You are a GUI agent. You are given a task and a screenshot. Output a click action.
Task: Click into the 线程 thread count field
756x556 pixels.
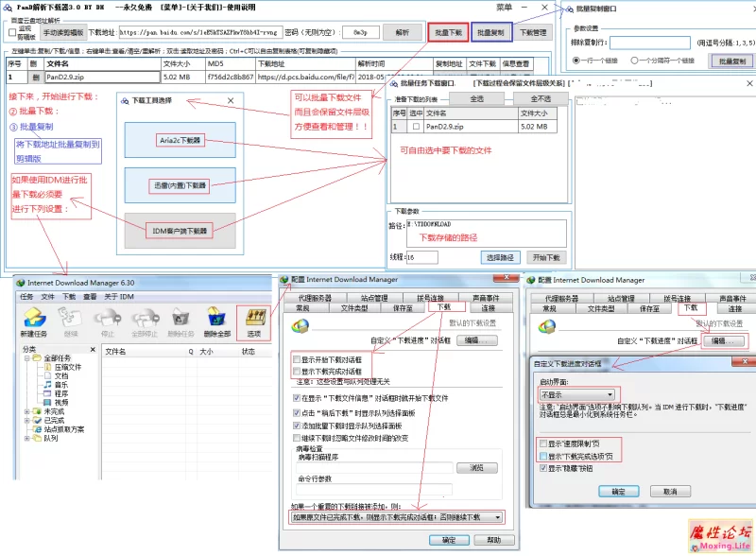point(422,257)
